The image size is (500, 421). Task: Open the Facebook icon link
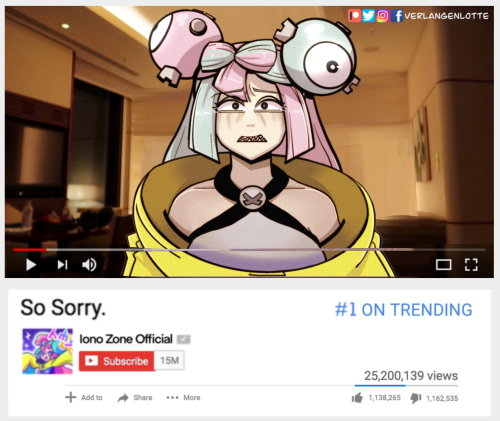(x=397, y=16)
